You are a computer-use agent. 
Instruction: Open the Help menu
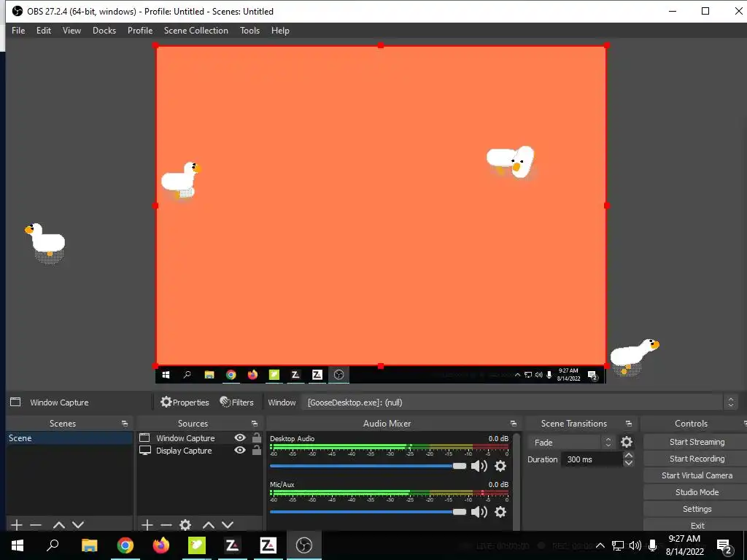280,31
